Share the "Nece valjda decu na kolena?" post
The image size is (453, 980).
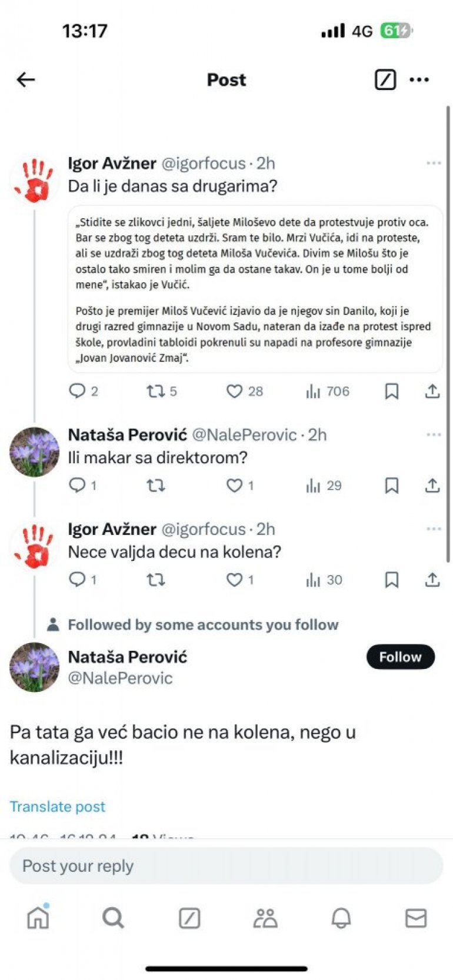(432, 580)
